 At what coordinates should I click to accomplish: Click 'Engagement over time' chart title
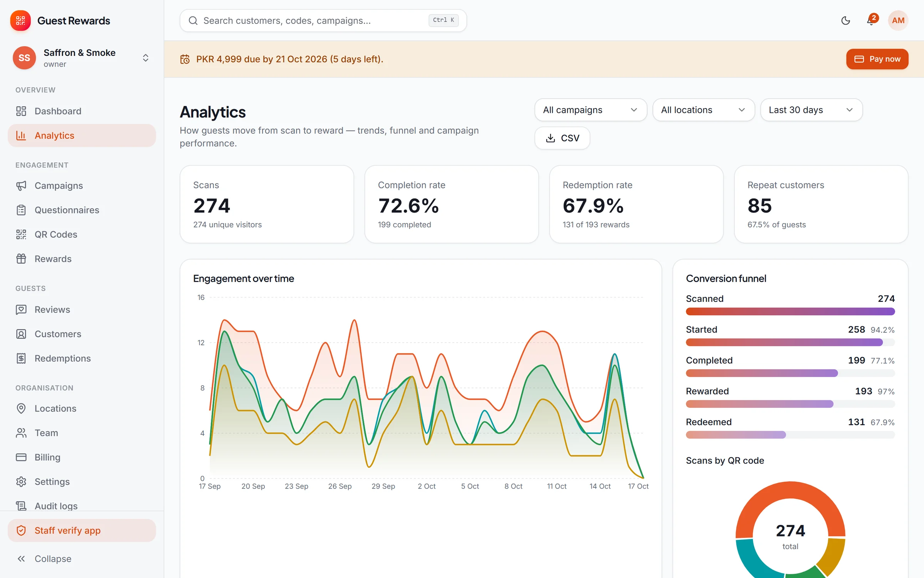(x=243, y=279)
